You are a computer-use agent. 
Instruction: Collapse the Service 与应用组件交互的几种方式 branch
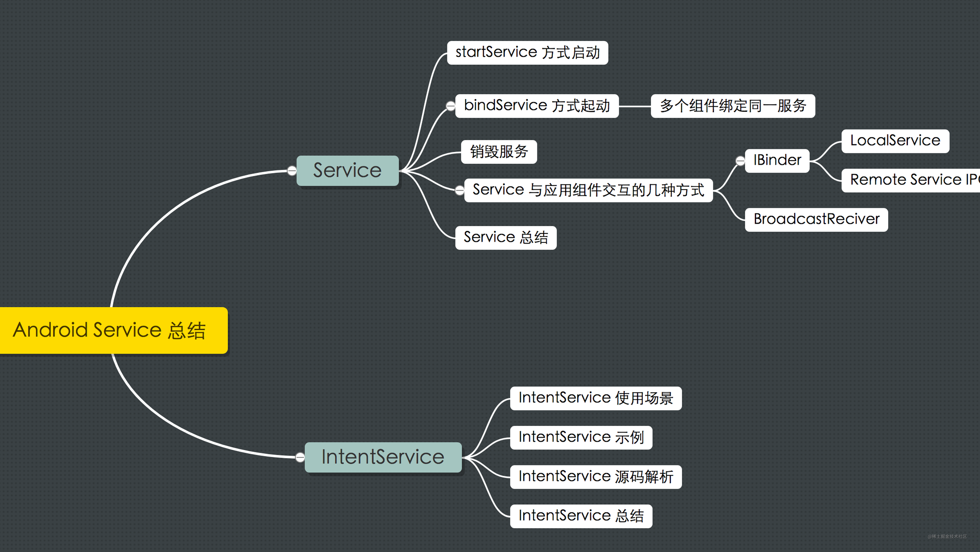[460, 190]
